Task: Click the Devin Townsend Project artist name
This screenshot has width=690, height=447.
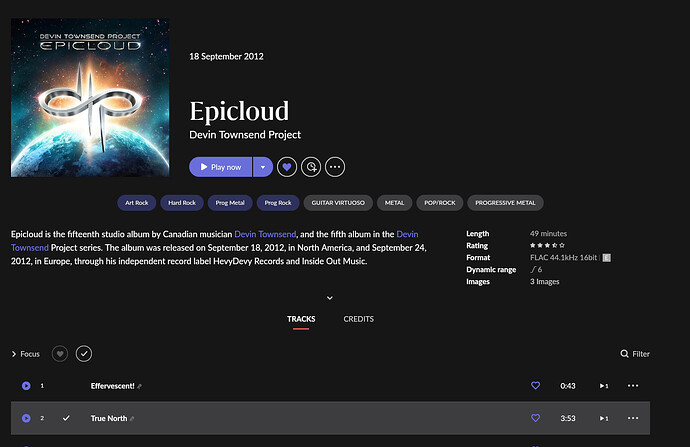Action: (x=245, y=135)
